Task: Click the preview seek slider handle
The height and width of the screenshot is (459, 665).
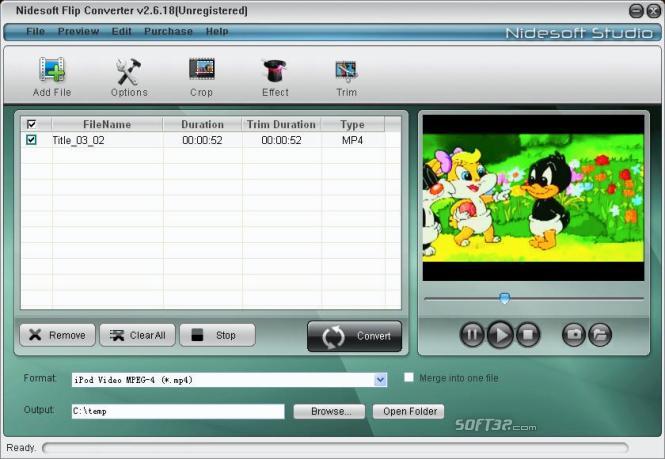Action: pos(504,298)
